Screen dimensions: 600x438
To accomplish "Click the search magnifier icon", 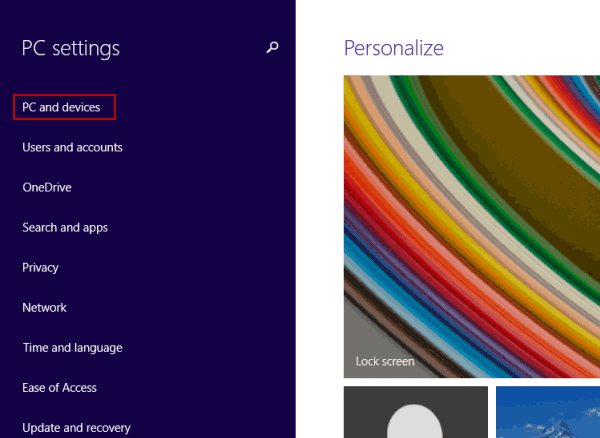I will 272,47.
